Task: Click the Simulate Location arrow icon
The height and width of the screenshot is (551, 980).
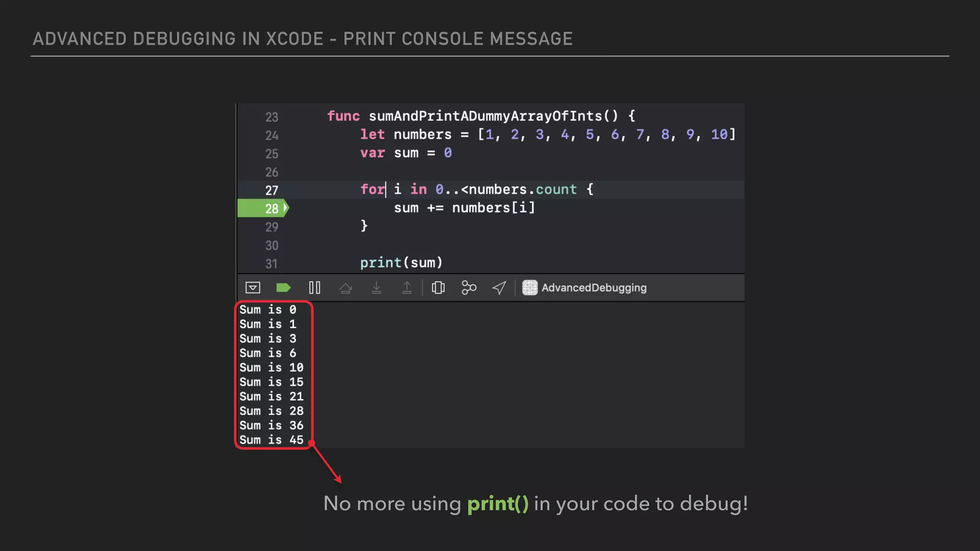Action: (x=499, y=287)
